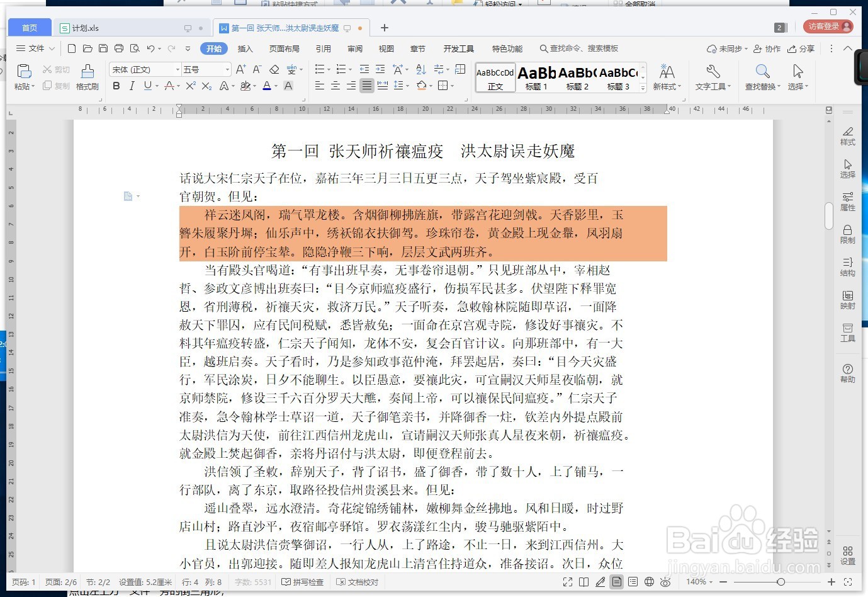The height and width of the screenshot is (597, 868).
Task: Switch to the 插入 ribbon tab
Action: (x=245, y=48)
